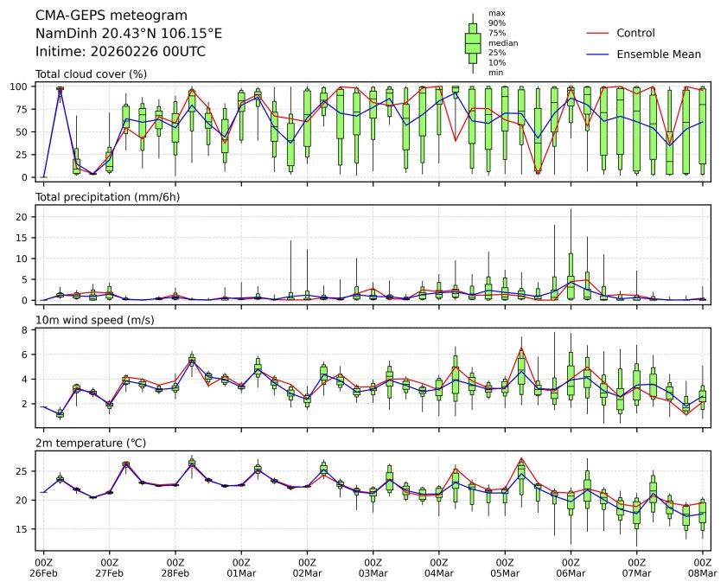Click the 00Z 04Mar time axis label
Viewport: 727px width, 588px height.
click(x=439, y=567)
